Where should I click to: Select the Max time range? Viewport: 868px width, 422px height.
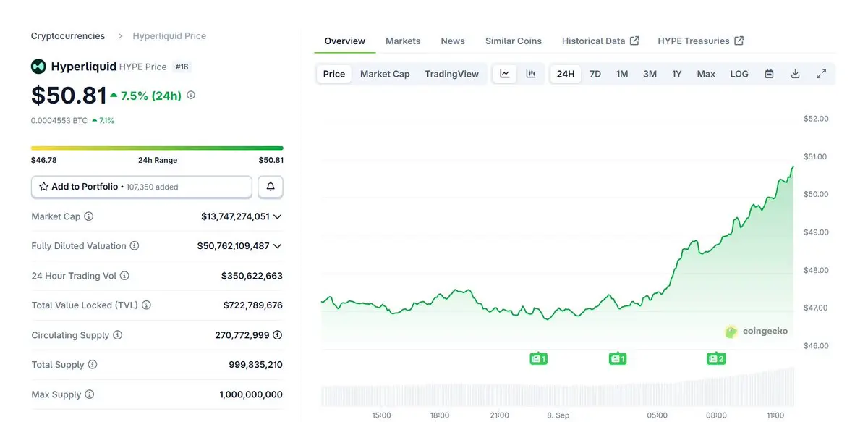pos(706,74)
